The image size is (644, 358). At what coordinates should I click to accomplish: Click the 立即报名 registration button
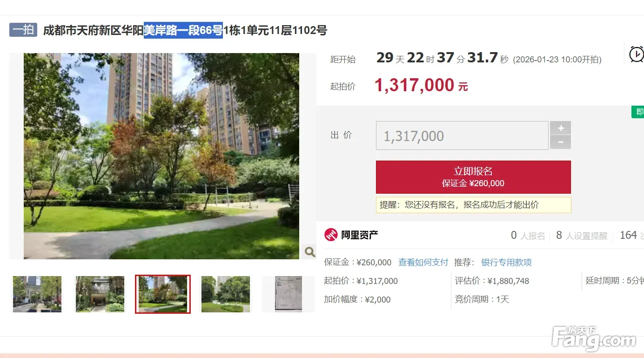click(473, 177)
